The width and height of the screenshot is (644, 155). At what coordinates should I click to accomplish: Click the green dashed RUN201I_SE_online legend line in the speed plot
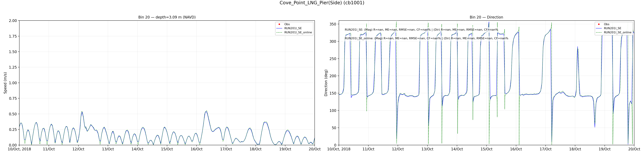279,32
